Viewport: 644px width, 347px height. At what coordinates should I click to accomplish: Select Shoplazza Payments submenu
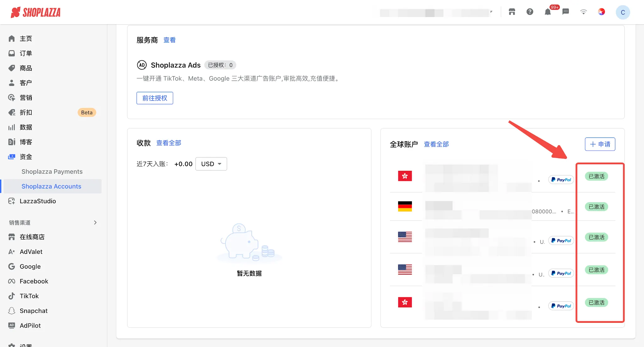pyautogui.click(x=52, y=171)
